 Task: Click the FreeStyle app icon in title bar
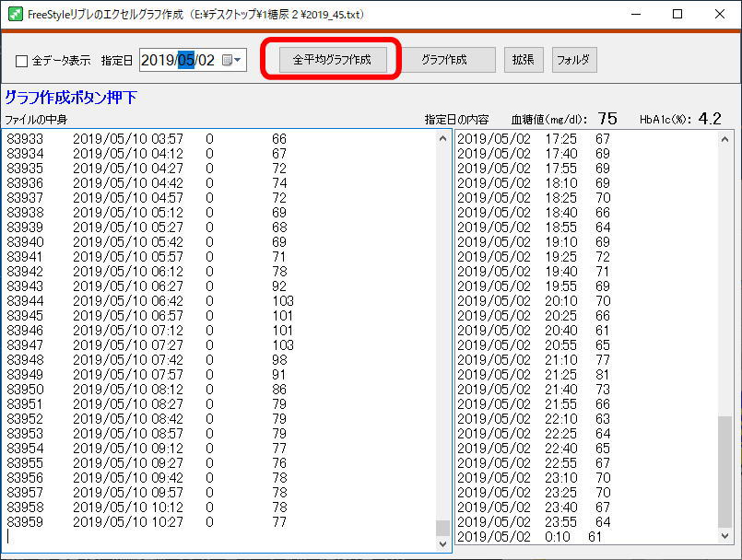point(13,14)
